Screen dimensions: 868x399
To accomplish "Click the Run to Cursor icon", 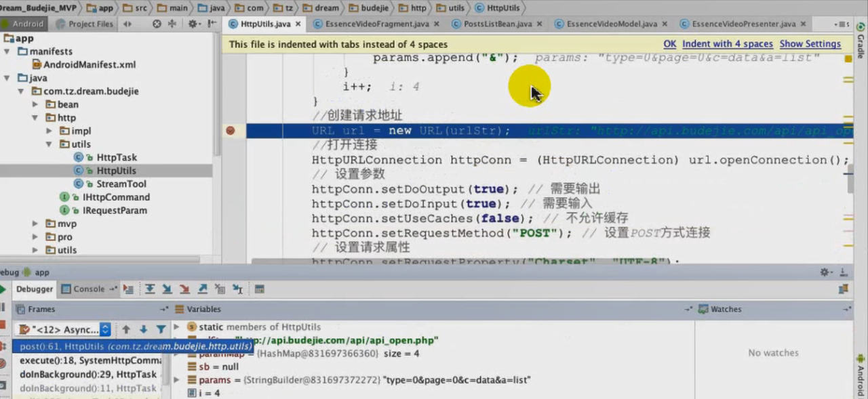I will pos(237,289).
